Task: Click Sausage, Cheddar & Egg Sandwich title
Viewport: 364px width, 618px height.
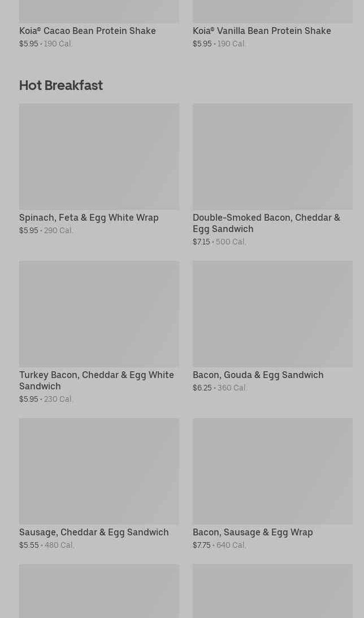Action: (x=94, y=532)
